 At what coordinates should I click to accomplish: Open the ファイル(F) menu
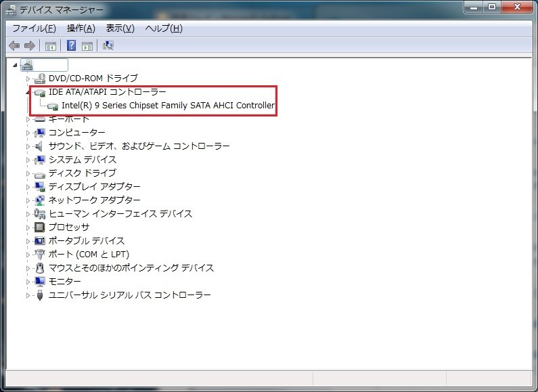34,28
